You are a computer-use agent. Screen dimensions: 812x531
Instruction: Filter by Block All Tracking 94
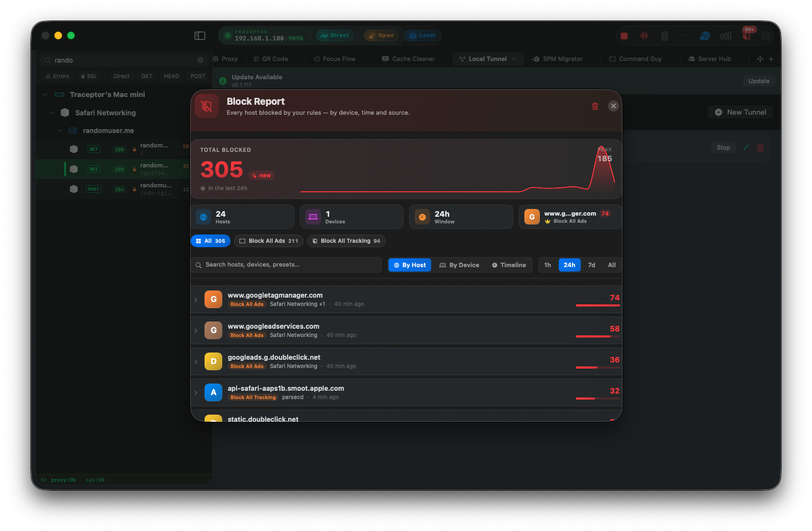[346, 241]
